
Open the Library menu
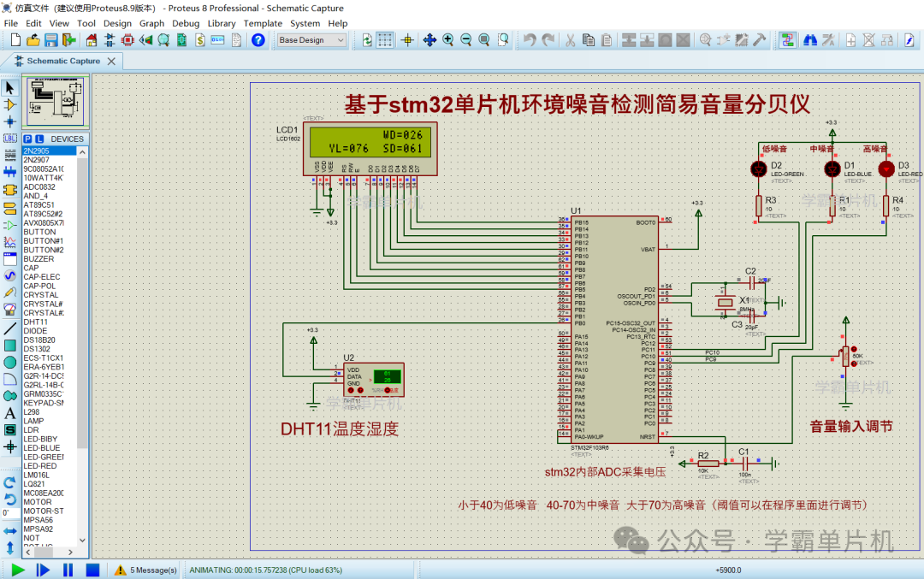[222, 24]
